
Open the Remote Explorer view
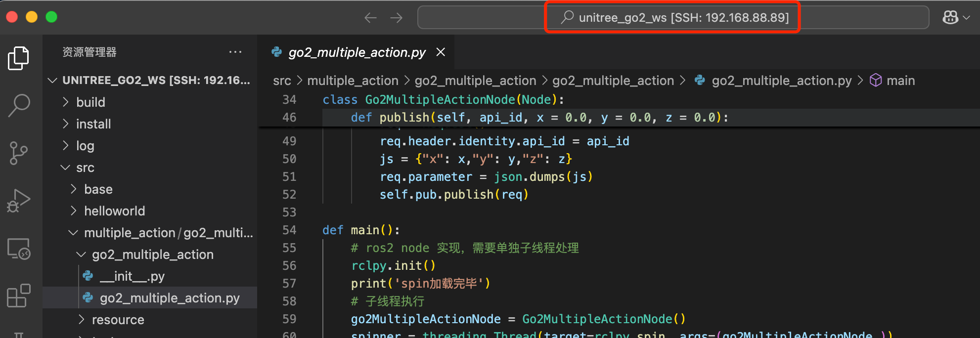tap(19, 248)
